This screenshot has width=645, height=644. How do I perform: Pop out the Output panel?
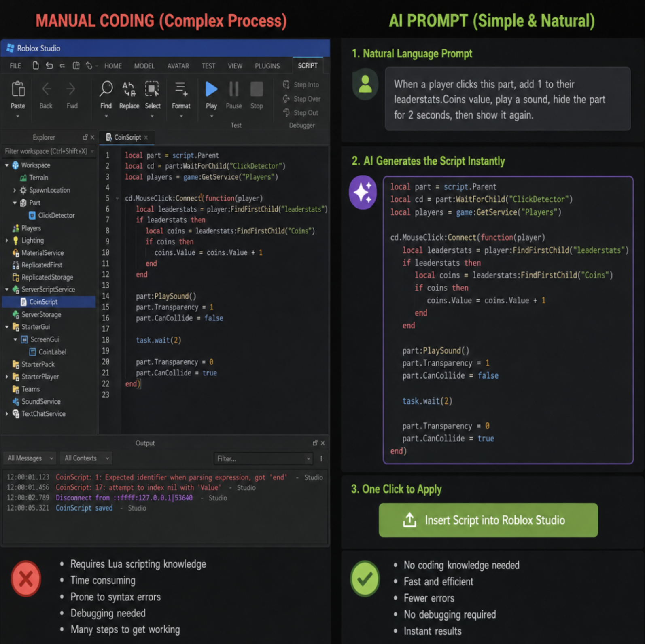[315, 443]
